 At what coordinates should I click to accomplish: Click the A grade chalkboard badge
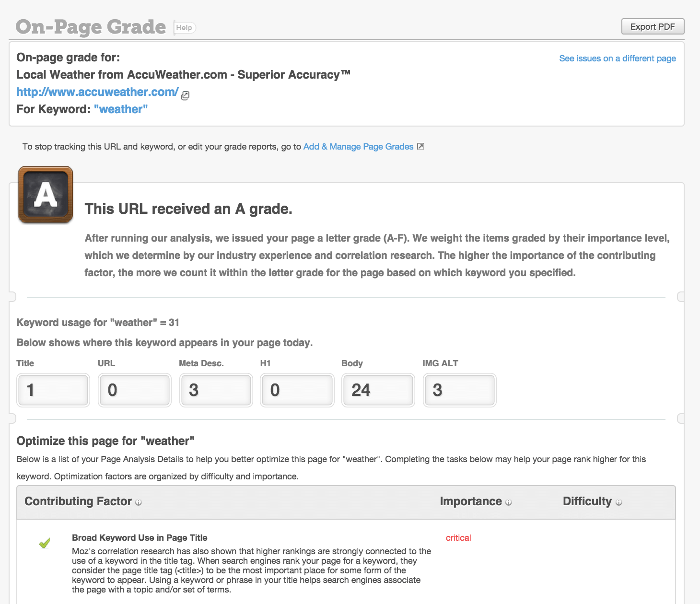pos(46,195)
